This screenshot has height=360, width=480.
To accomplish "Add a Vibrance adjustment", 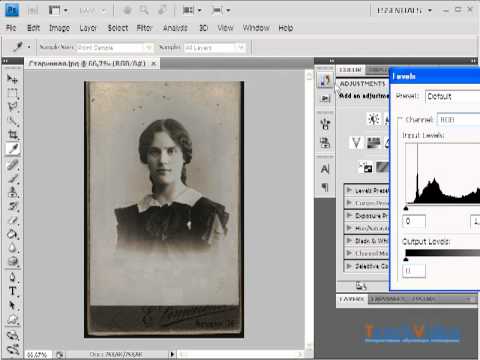I will [x=356, y=143].
